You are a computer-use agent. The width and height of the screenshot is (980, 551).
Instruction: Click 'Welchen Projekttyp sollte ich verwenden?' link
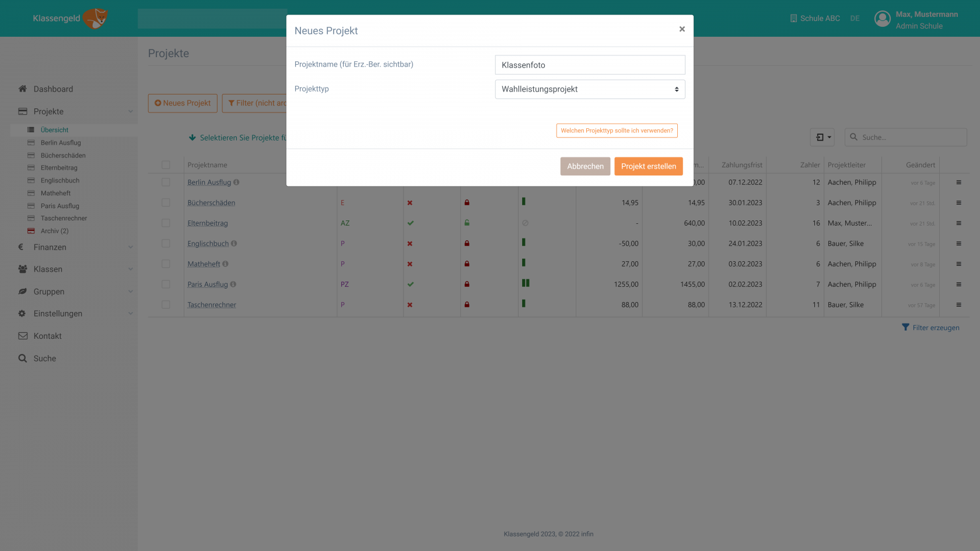(617, 131)
